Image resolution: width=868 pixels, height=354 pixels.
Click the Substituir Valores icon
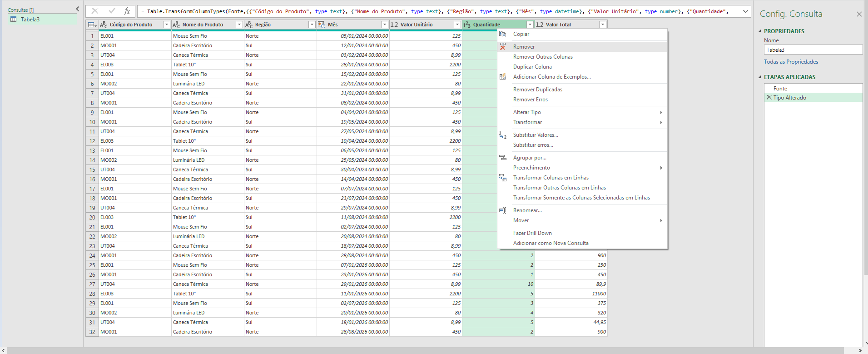tap(503, 135)
